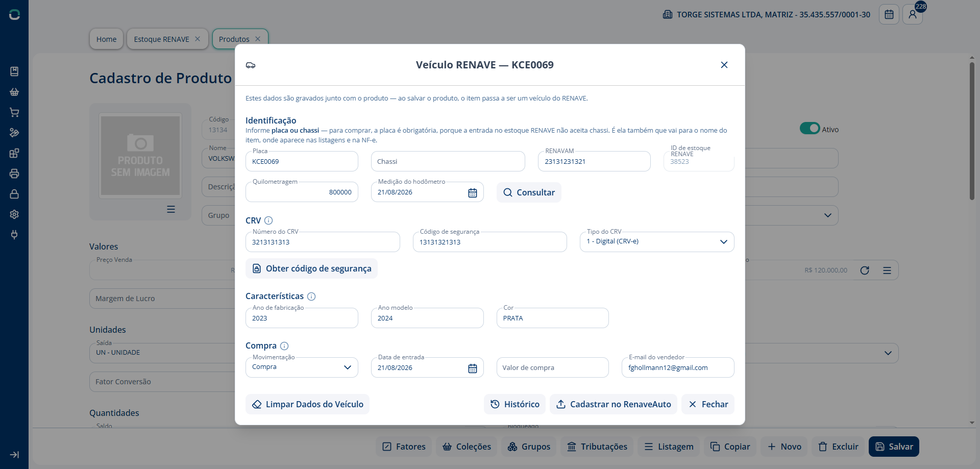Screen dimensions: 980x469
Task: Open the padlock icon in sidebar
Action: click(14, 194)
